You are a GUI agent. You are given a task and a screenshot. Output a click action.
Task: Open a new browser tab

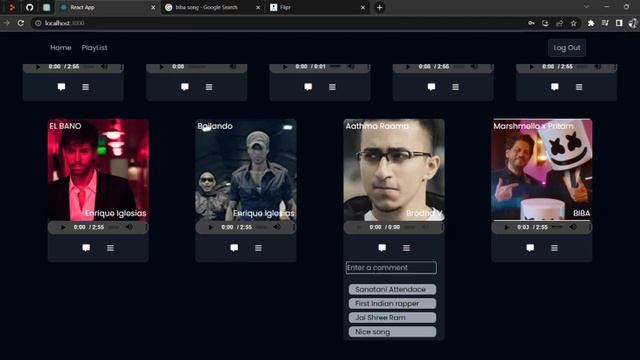(379, 7)
